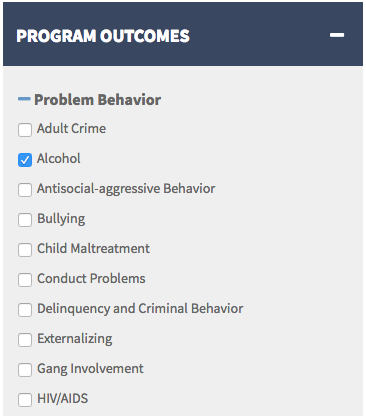Collapse the Program Outcomes panel minus icon

coord(337,35)
